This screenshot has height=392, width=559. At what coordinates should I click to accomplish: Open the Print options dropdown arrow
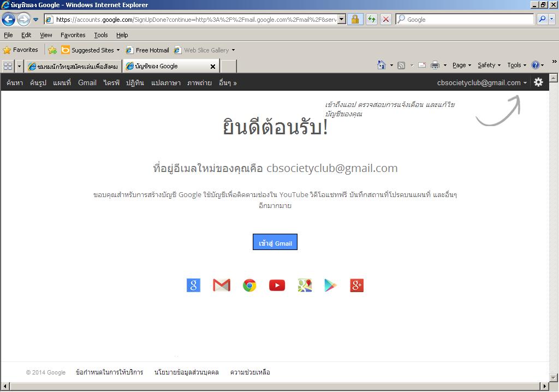(x=445, y=66)
